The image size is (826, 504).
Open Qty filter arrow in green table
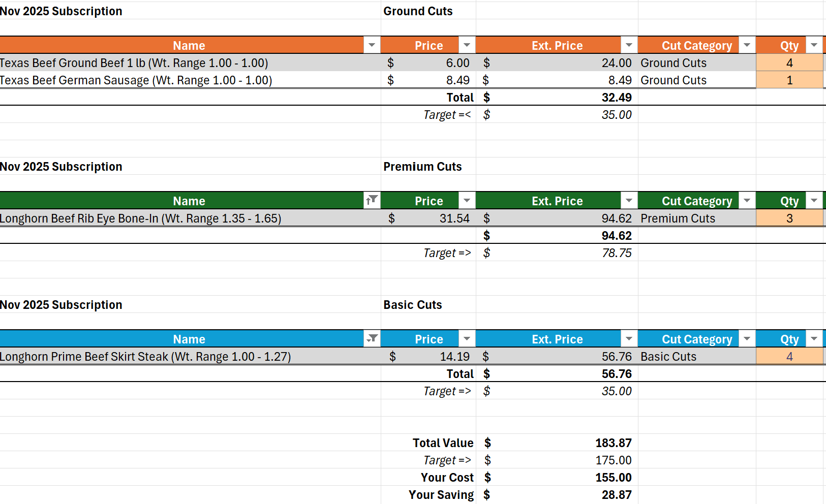814,201
